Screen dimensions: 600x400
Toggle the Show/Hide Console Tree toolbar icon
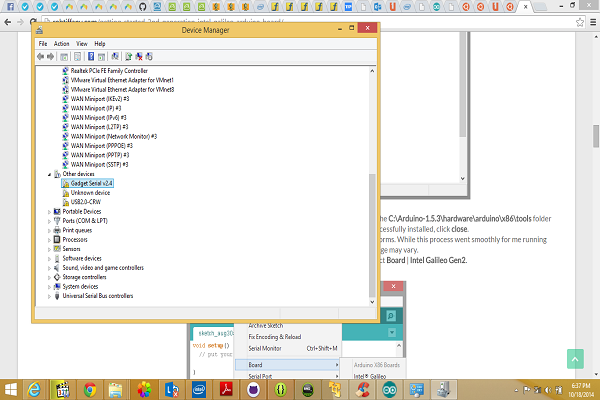click(64, 57)
